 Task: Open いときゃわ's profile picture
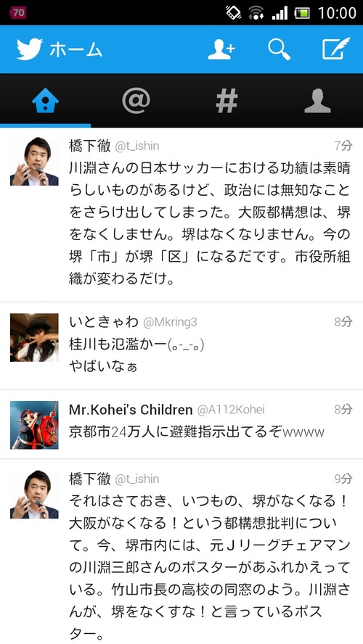(x=34, y=337)
